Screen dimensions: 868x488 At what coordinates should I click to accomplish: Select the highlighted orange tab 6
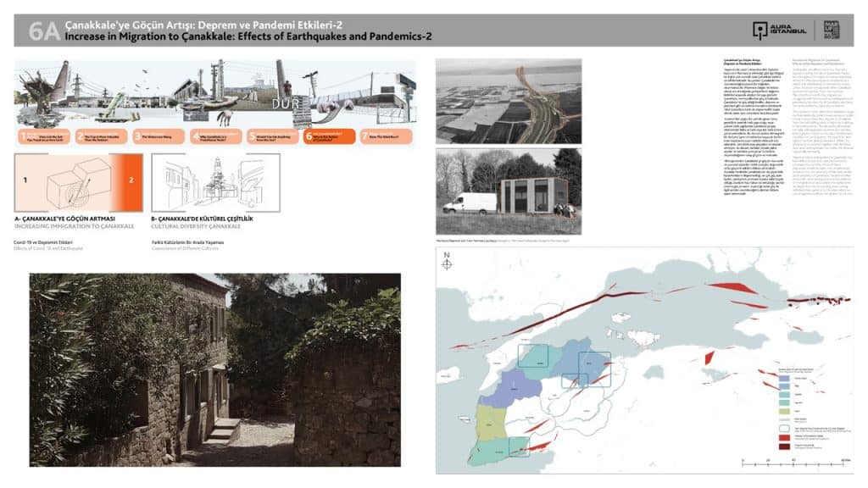(x=330, y=136)
